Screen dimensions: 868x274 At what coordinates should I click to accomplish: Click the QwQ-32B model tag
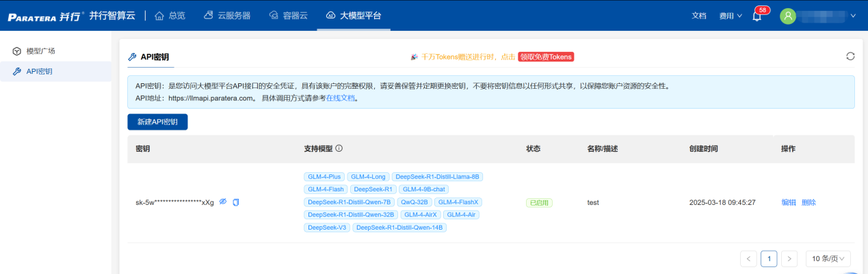(x=415, y=202)
